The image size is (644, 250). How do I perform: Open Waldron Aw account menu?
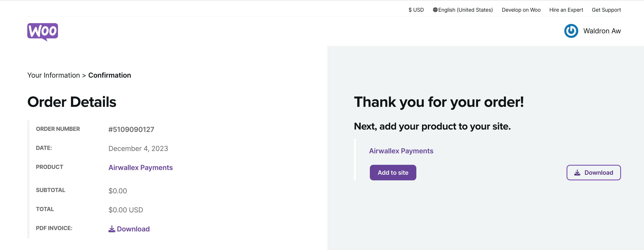tap(602, 31)
